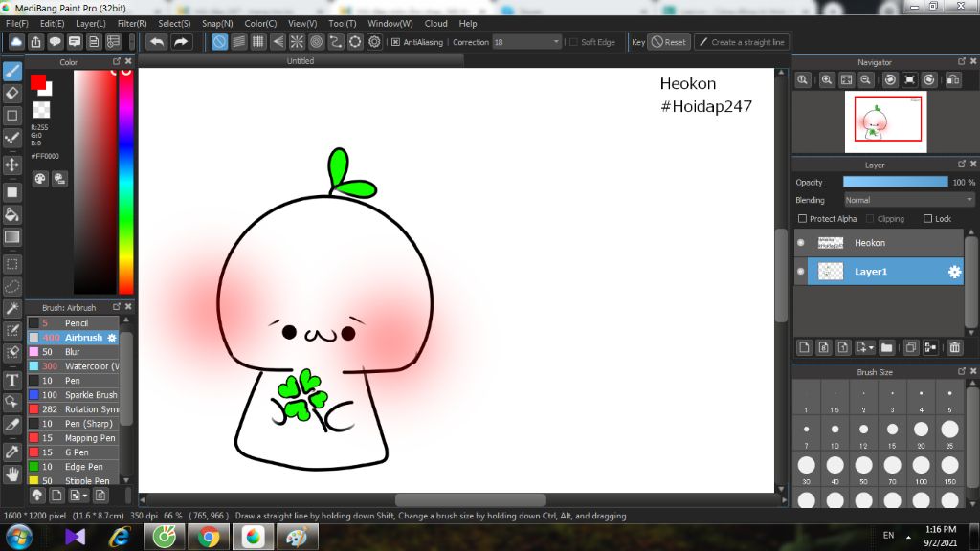Select the Text tool
The height and width of the screenshot is (551, 980).
pos(11,380)
